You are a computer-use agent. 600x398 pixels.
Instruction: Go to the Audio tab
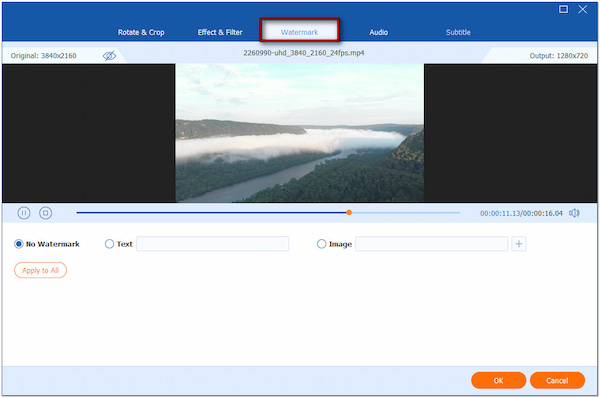click(x=378, y=32)
